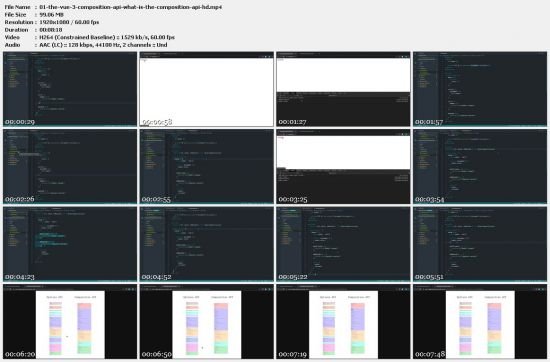Pick the code editor frame at 00:04:52
550x362 pixels.
pos(207,244)
